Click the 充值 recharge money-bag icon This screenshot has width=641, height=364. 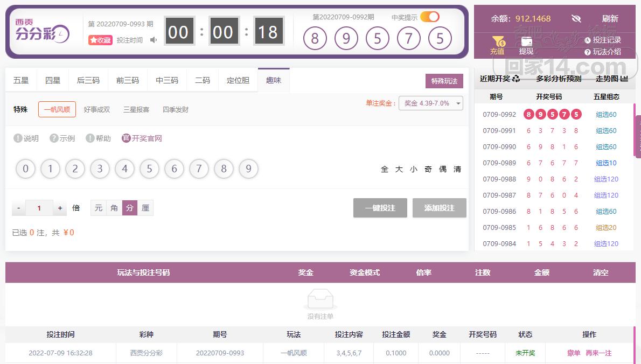(x=498, y=41)
